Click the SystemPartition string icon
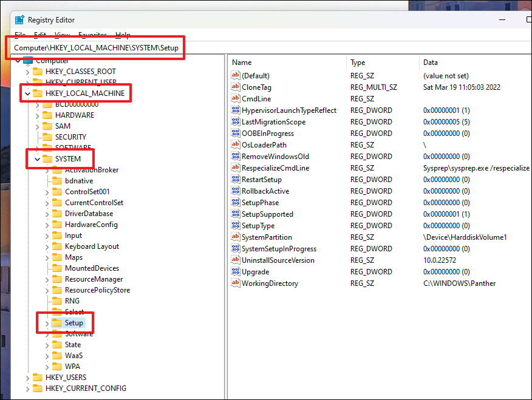 [x=236, y=237]
